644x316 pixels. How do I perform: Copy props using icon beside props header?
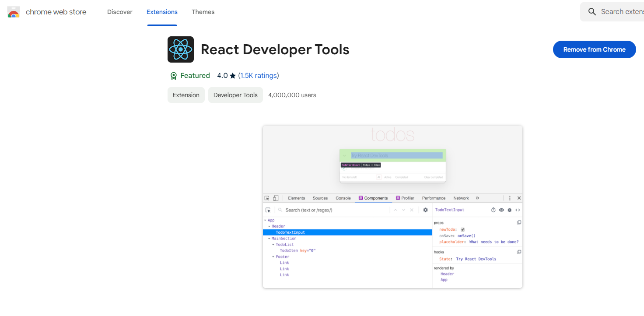[519, 223]
